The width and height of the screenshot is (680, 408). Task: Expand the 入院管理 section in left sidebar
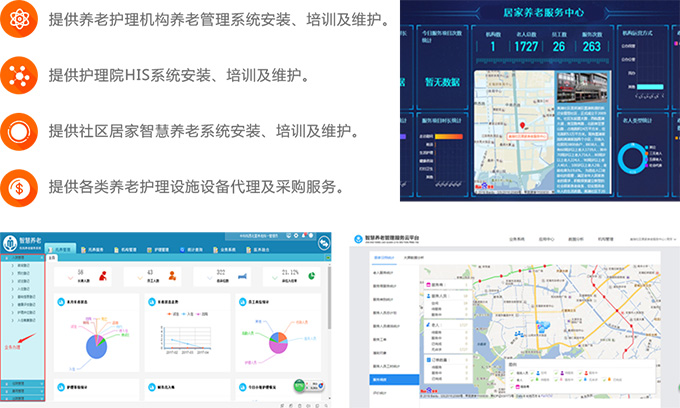(22, 257)
